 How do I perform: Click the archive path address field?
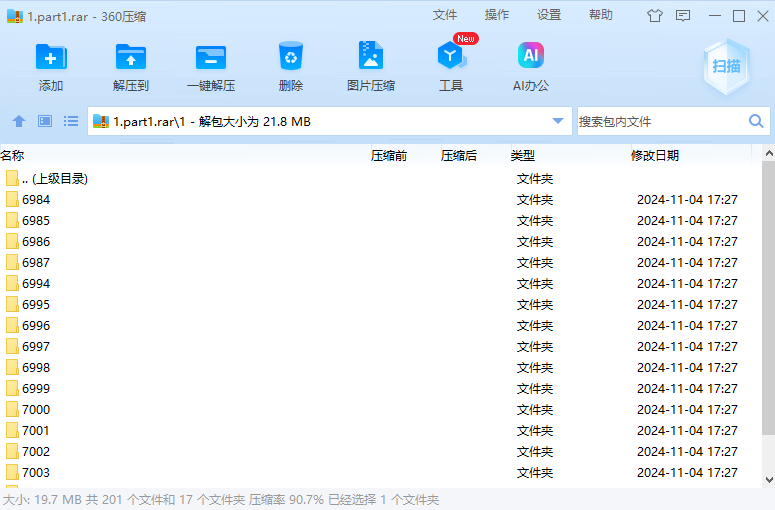[x=329, y=121]
